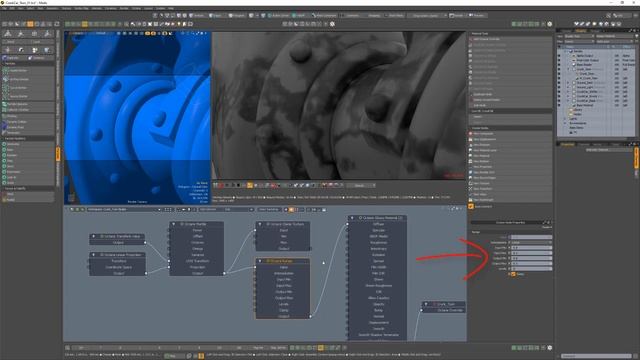
Task: Collapse the Octane Transform Value node
Action: 93,236
